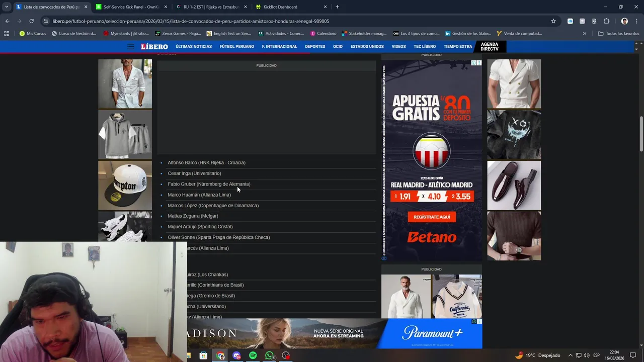Click Alfonso Barco (HNK Rijeka - Croacia)

click(x=206, y=162)
